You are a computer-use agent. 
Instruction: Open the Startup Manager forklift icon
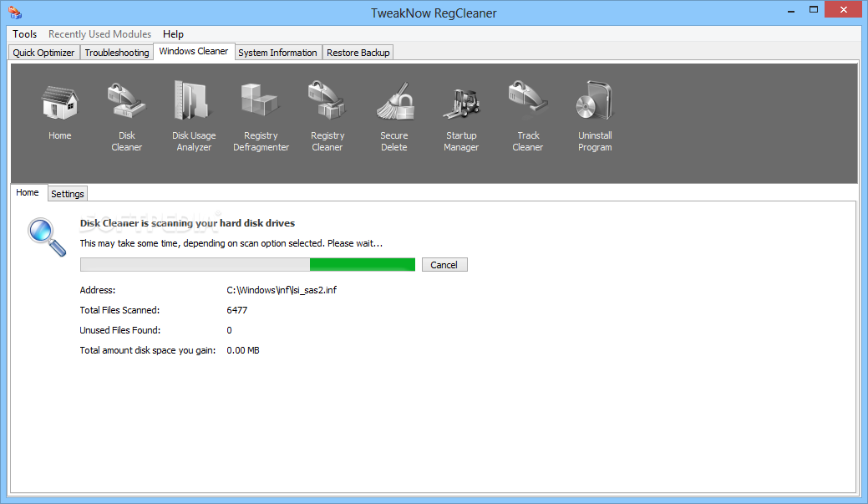click(461, 104)
